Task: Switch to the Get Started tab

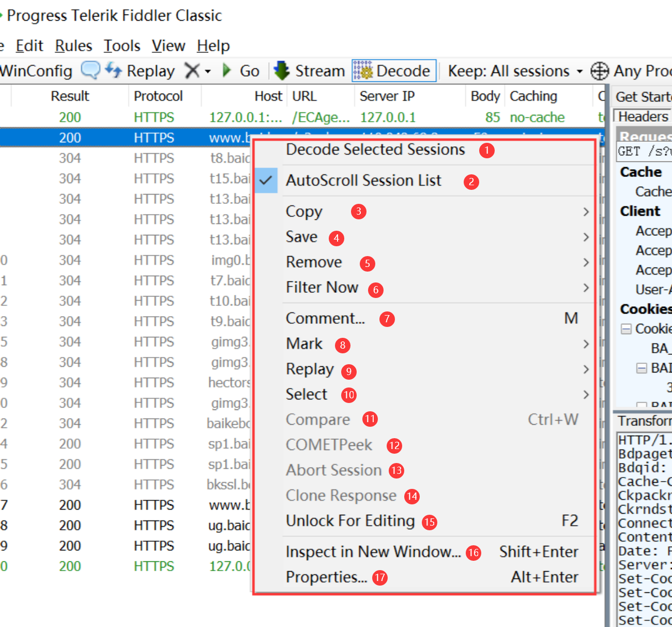Action: click(643, 97)
